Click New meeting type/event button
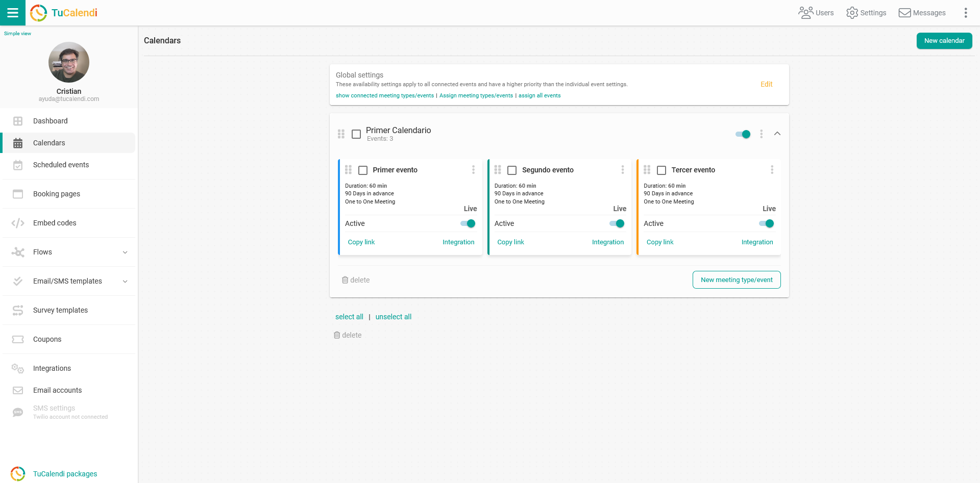The height and width of the screenshot is (483, 980). [x=736, y=280]
